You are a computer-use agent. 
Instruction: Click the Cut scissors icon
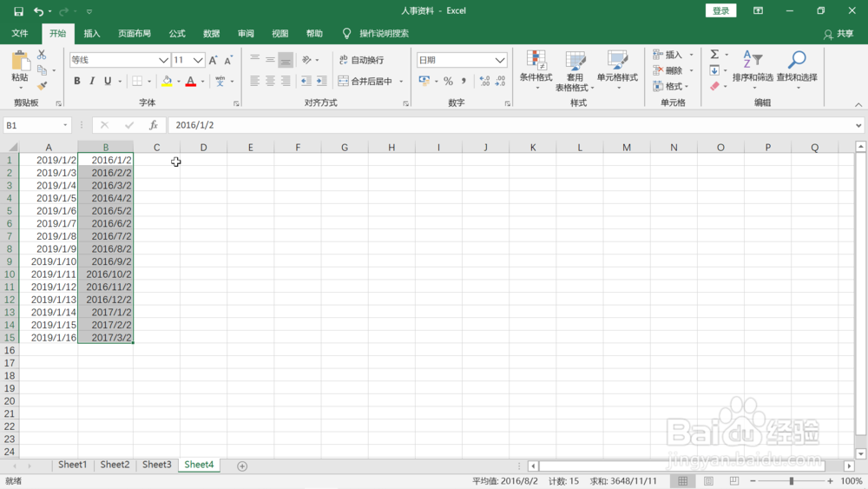coord(42,55)
